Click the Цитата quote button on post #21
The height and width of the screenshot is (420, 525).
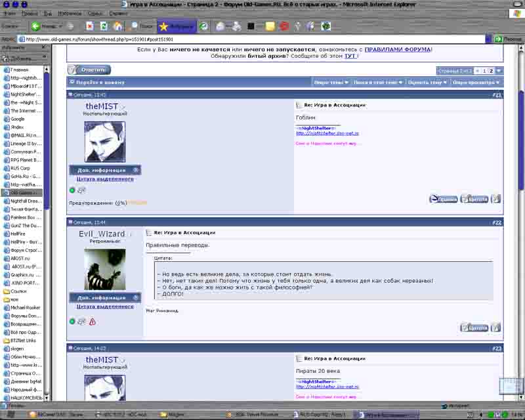tap(474, 199)
